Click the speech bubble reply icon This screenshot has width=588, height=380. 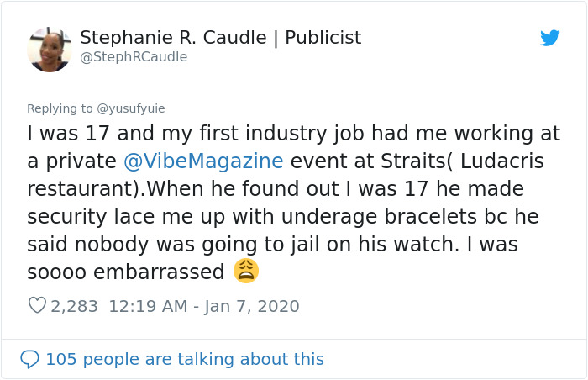29,359
